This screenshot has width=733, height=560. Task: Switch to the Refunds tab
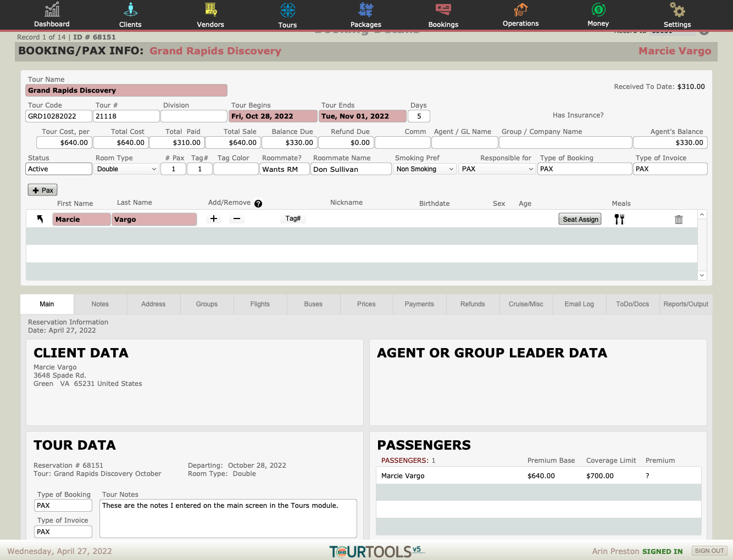click(473, 304)
